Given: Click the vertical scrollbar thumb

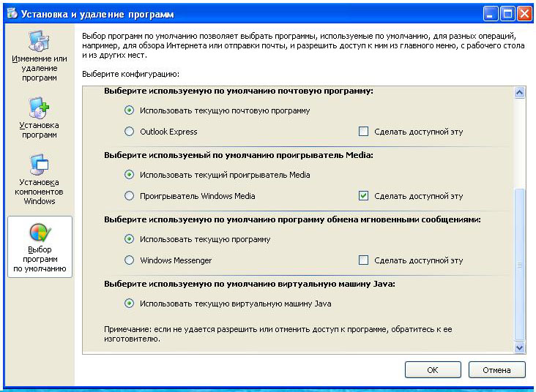Looking at the screenshot, I should click(x=520, y=265).
